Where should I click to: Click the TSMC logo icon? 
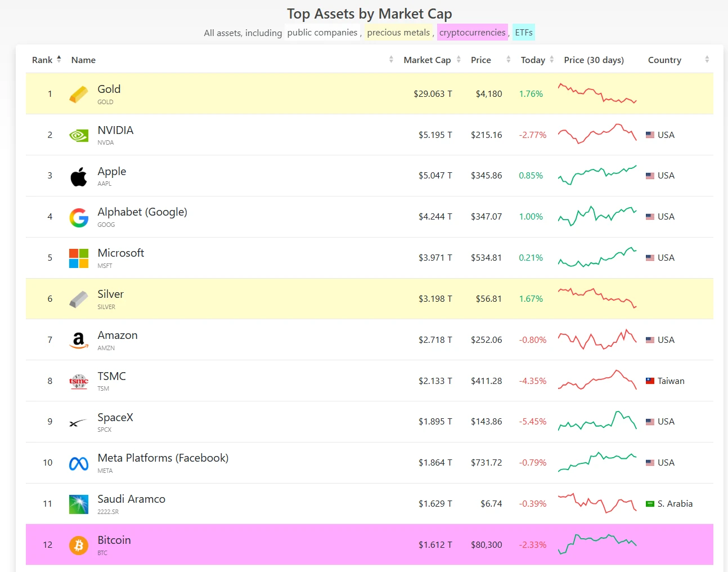click(79, 381)
